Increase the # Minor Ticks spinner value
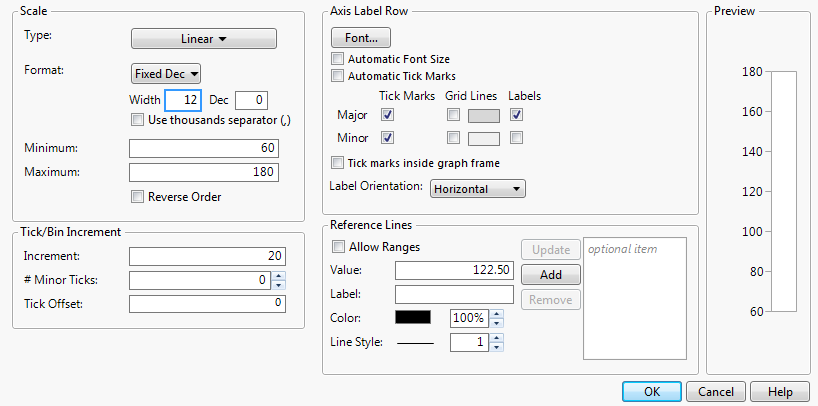This screenshot has height=406, width=818. point(278,276)
